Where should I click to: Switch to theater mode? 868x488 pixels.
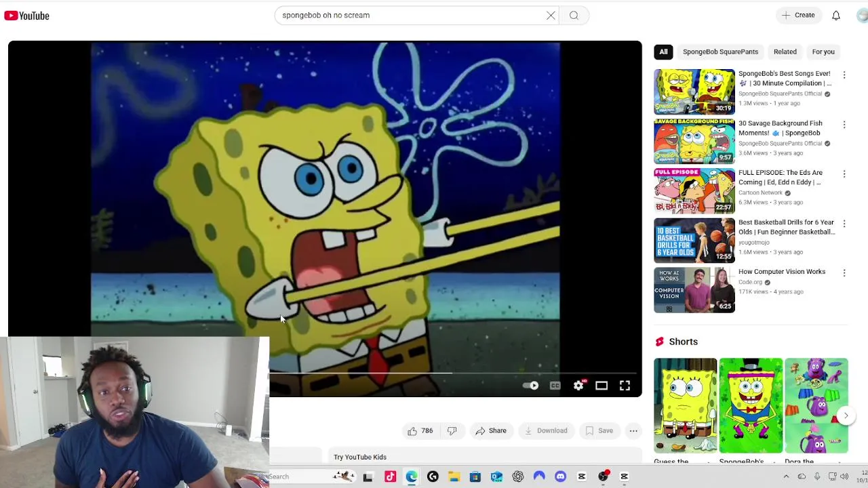pyautogui.click(x=601, y=386)
